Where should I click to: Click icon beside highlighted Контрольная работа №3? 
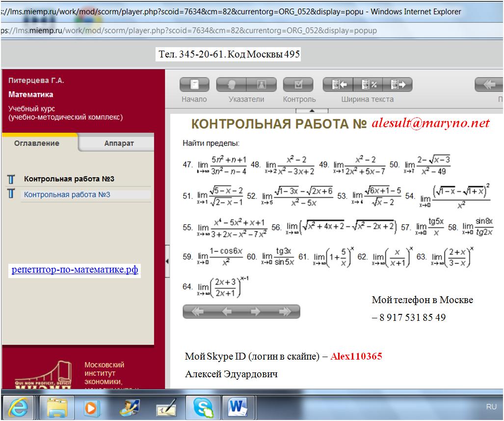11,194
